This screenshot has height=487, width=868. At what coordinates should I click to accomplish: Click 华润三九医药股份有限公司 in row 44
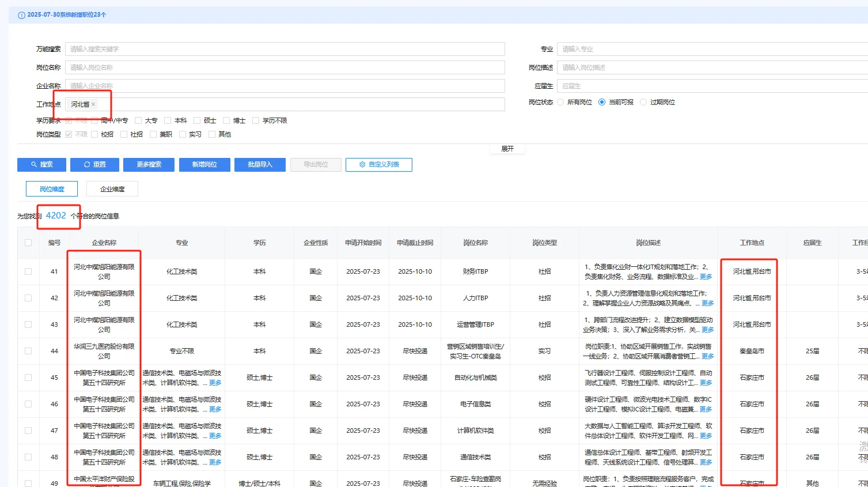(x=104, y=351)
